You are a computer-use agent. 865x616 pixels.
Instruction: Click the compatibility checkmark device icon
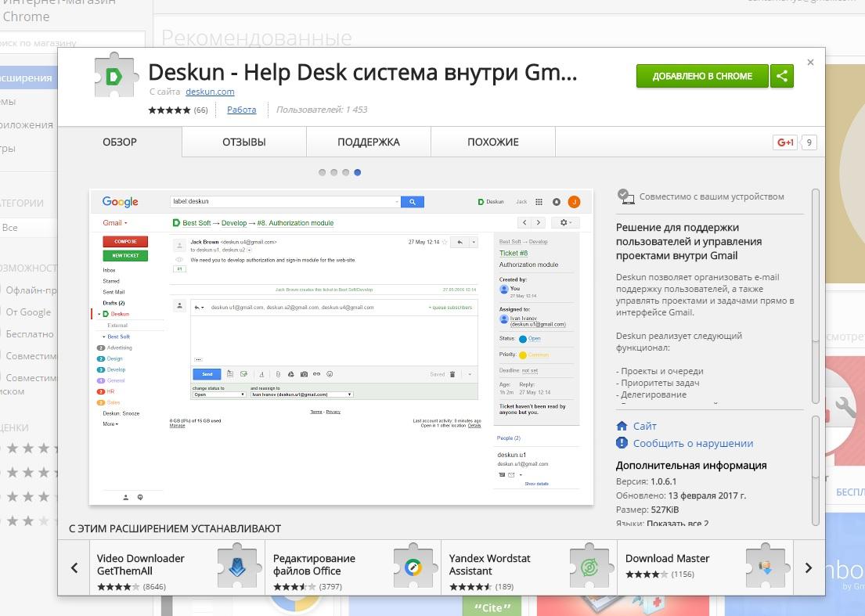pos(625,196)
